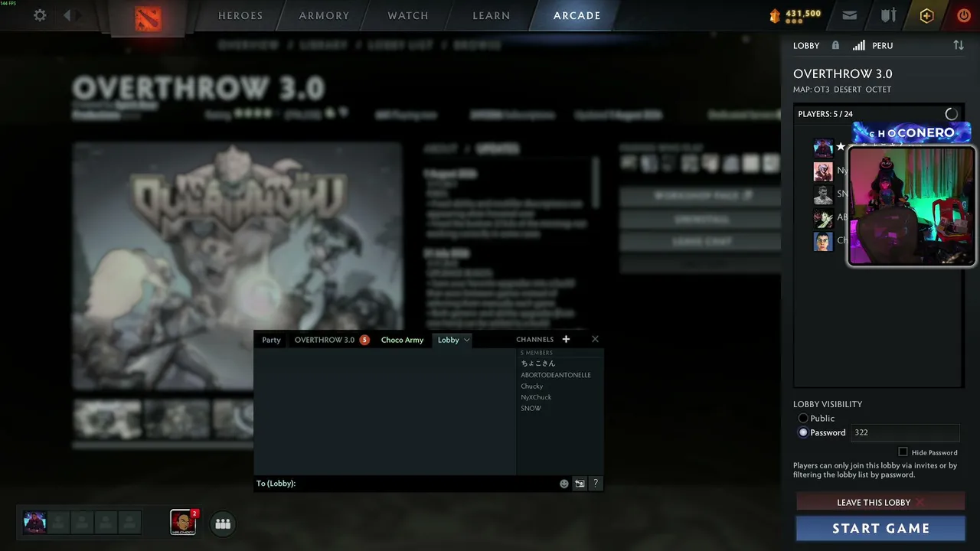Open the ARMORY tab
980x551 pixels.
(324, 15)
